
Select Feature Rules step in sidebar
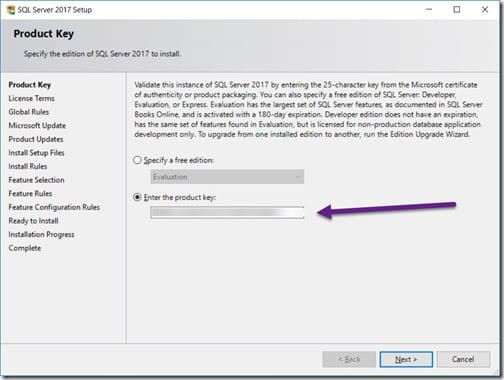pos(30,194)
